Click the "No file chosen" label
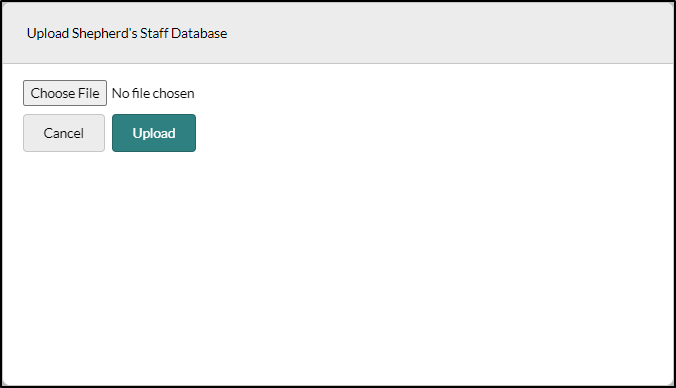 click(153, 93)
